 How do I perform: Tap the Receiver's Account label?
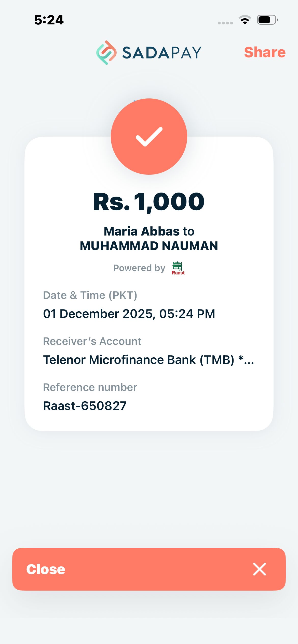click(x=92, y=341)
